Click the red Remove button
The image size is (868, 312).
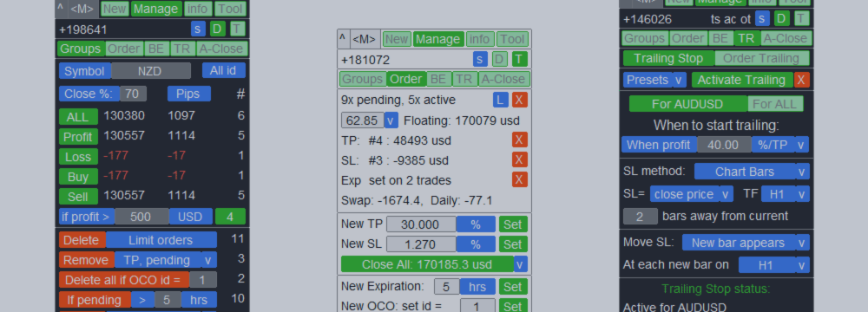86,260
